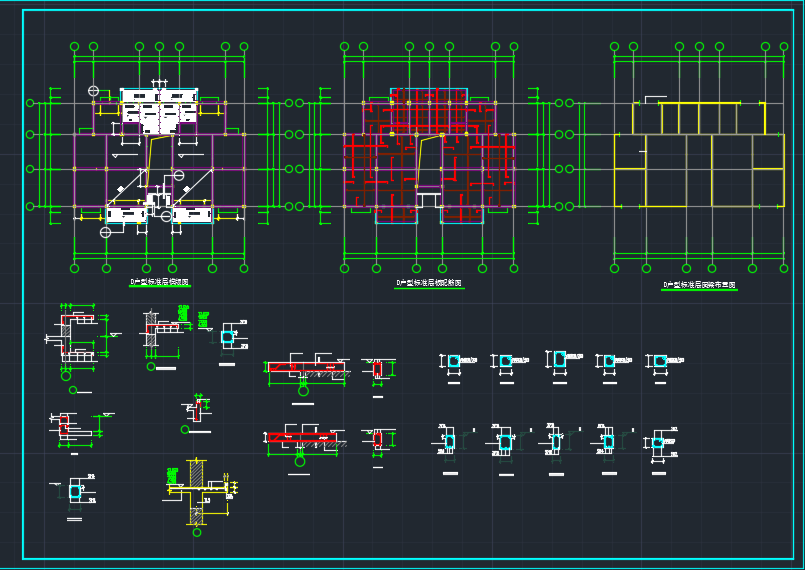The height and width of the screenshot is (570, 805).
Task: Select the title text under the red slab reinforcement plan
Action: click(429, 283)
